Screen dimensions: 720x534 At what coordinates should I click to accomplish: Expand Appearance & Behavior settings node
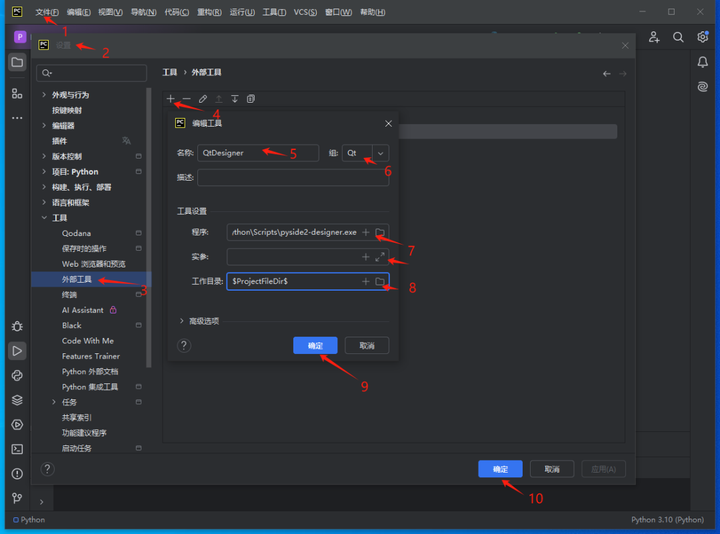44,95
